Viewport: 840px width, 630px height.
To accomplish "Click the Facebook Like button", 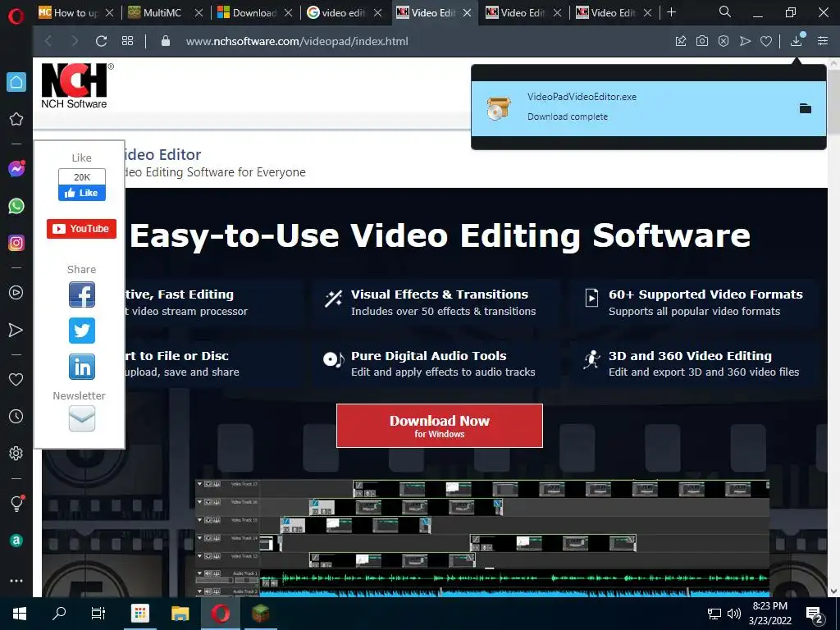I will pos(82,193).
